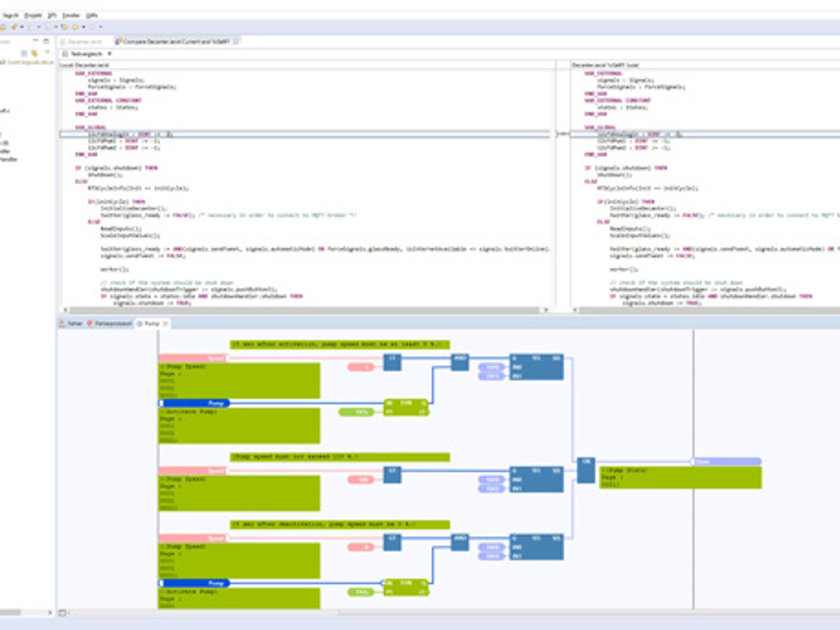Select the green time constant feeding first TON
This screenshot has width=840, height=630.
click(x=356, y=412)
